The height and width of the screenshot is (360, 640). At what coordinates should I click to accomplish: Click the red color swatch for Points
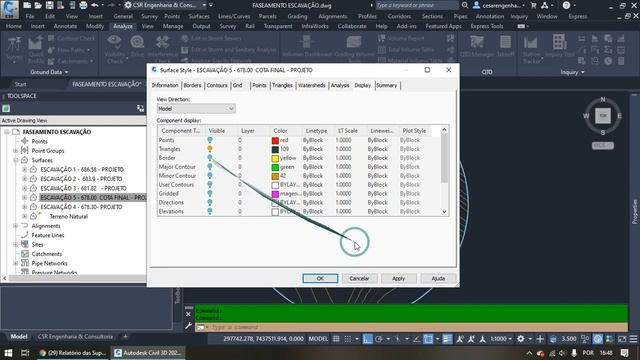[x=275, y=140]
